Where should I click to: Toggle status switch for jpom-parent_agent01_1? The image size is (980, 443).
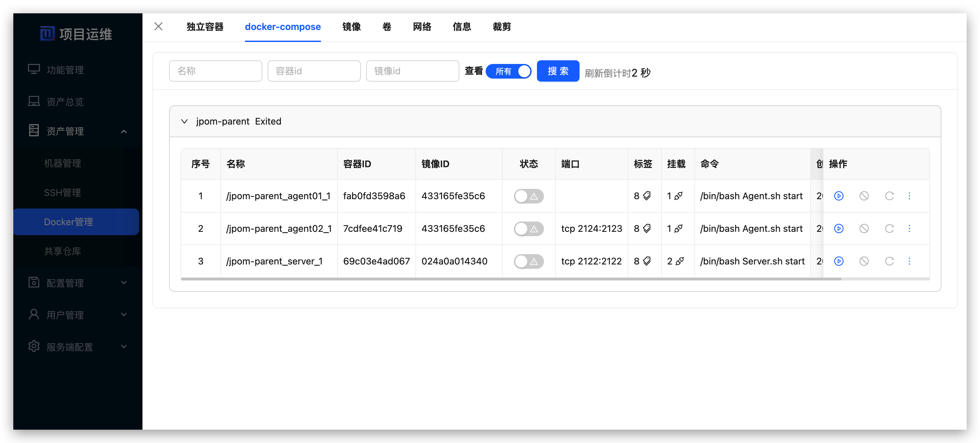[x=528, y=197]
